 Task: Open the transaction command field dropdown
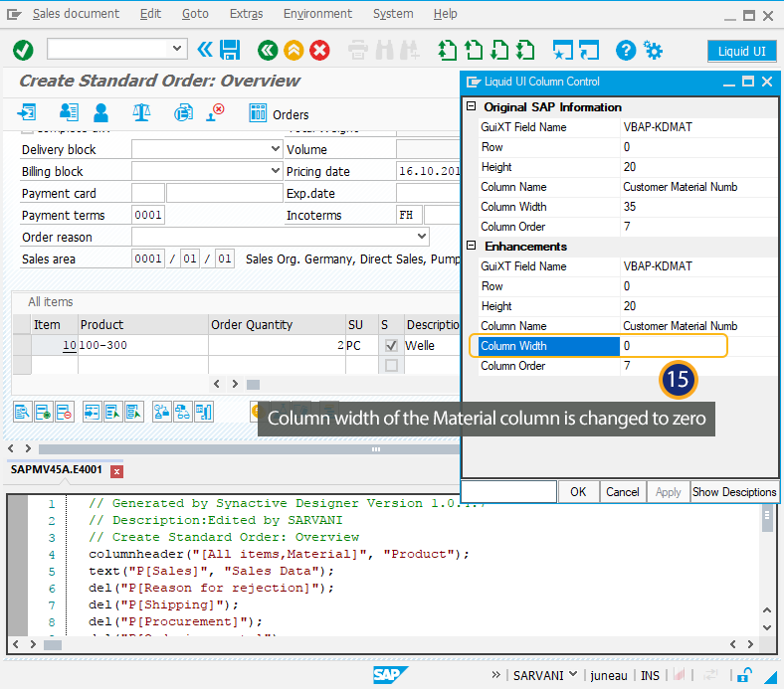(x=176, y=49)
